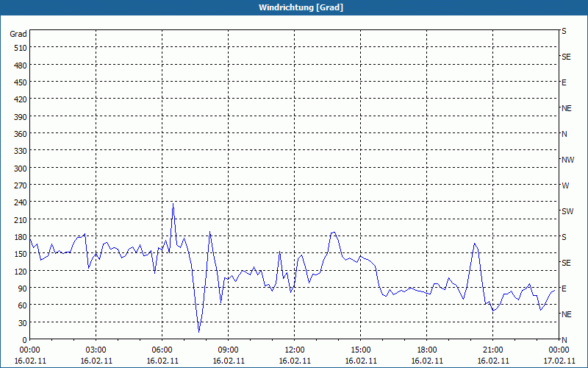The image size is (588, 368).
Task: Click the 0 degree y-axis label
Action: (24, 340)
